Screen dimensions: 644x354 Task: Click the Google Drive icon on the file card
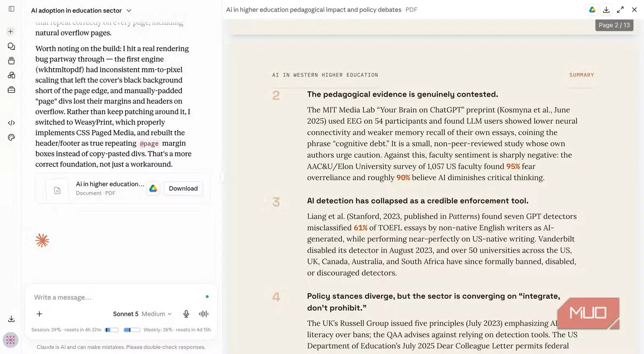[153, 188]
